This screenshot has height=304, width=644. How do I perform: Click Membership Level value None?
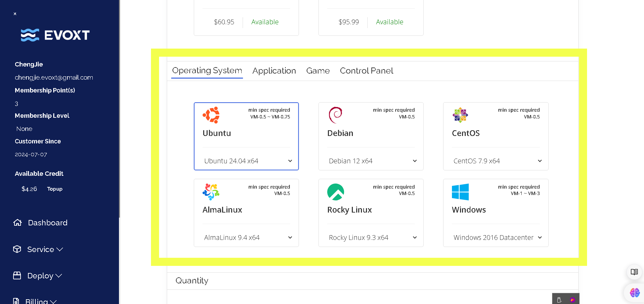[24, 129]
